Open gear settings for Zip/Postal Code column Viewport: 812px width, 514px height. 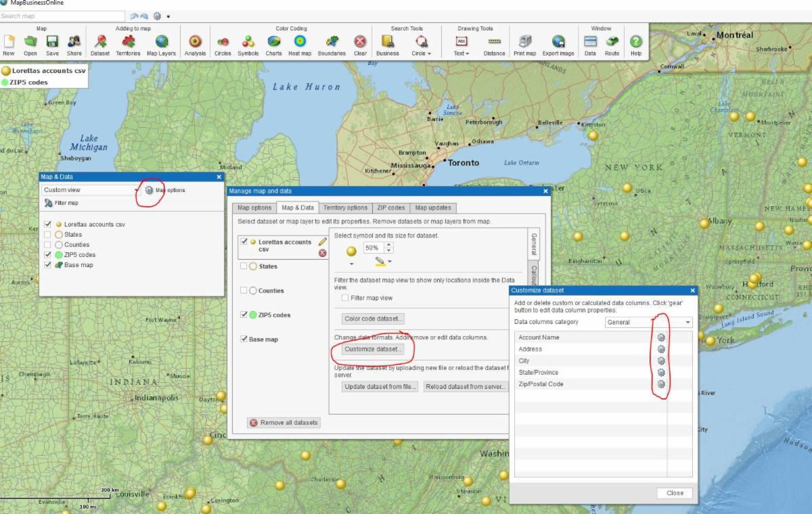point(661,384)
